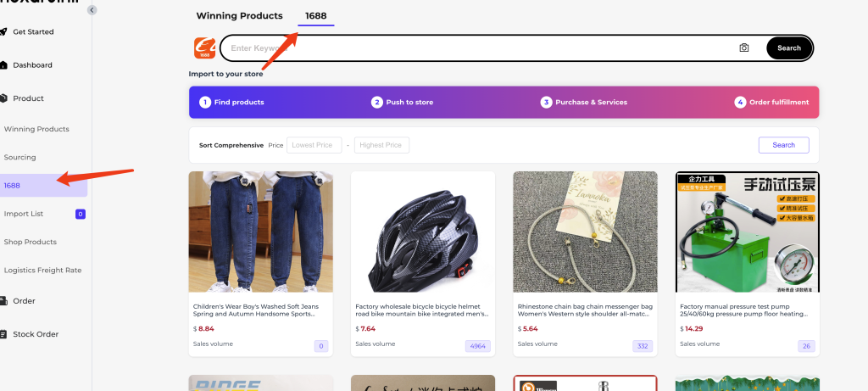Click the Order icon in the sidebar

4,301
